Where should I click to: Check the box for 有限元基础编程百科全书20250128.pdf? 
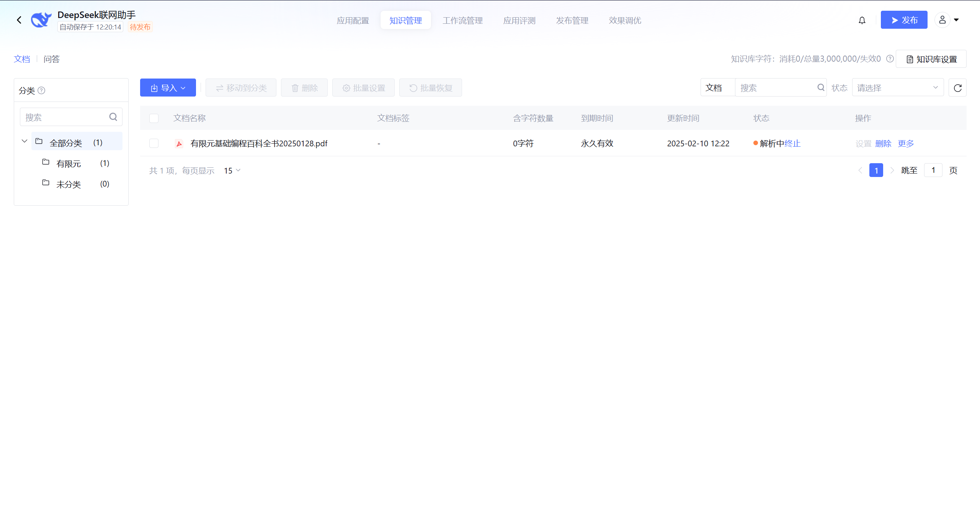pyautogui.click(x=154, y=143)
